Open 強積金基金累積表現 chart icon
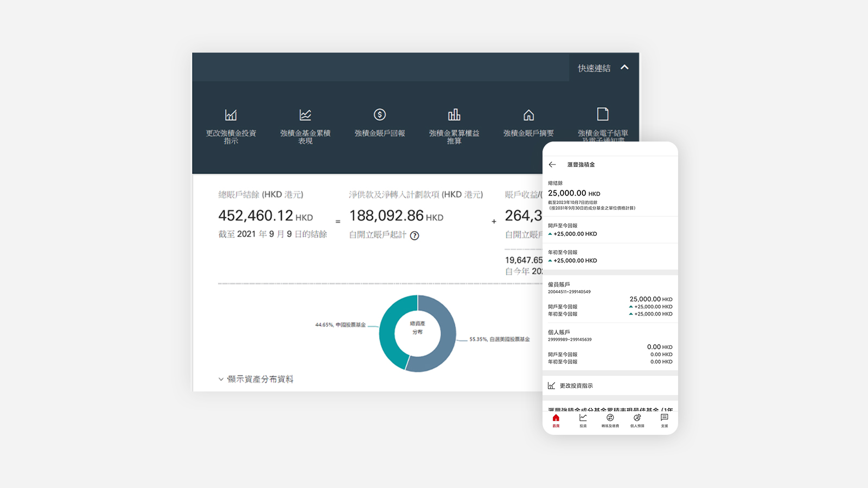Viewport: 868px width, 488px height. coord(305,115)
